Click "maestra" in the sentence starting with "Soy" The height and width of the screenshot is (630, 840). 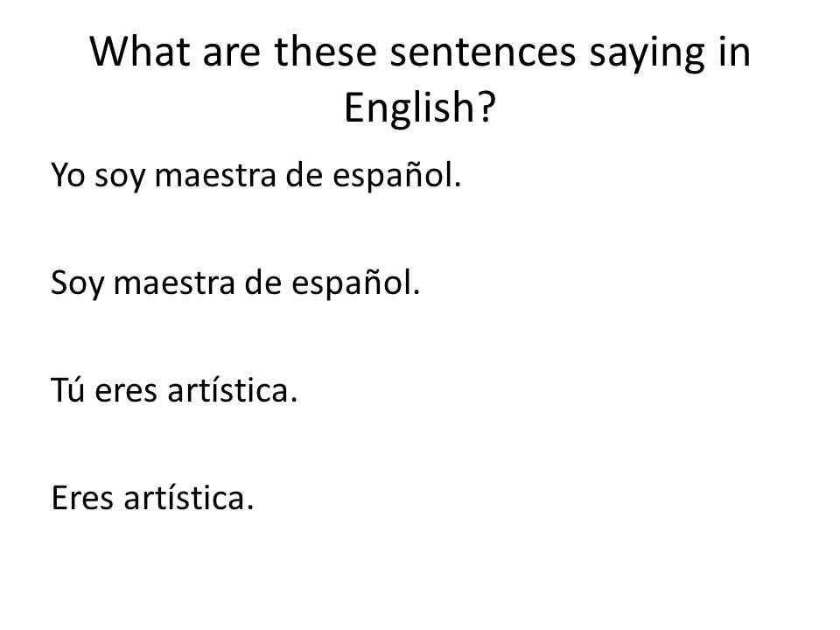point(174,283)
